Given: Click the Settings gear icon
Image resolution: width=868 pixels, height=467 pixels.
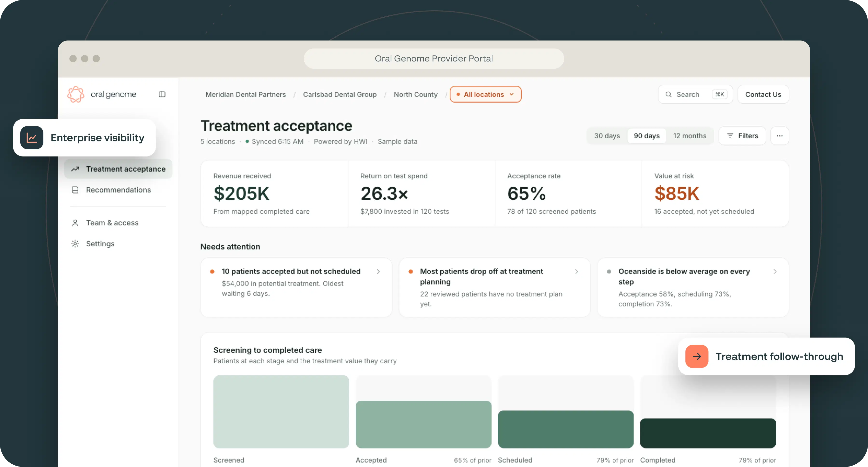Looking at the screenshot, I should pos(75,244).
